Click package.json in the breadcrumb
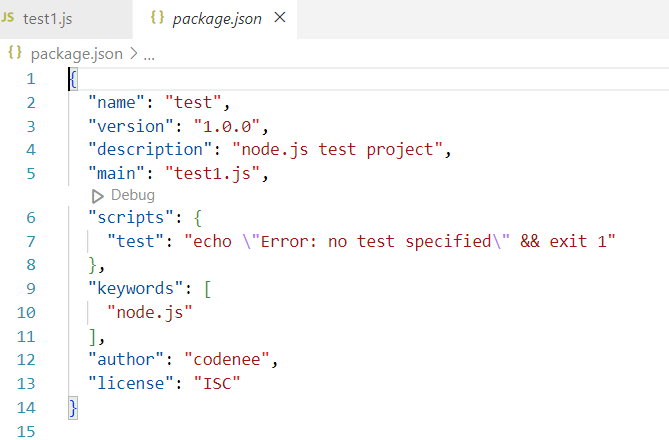 pyautogui.click(x=77, y=54)
